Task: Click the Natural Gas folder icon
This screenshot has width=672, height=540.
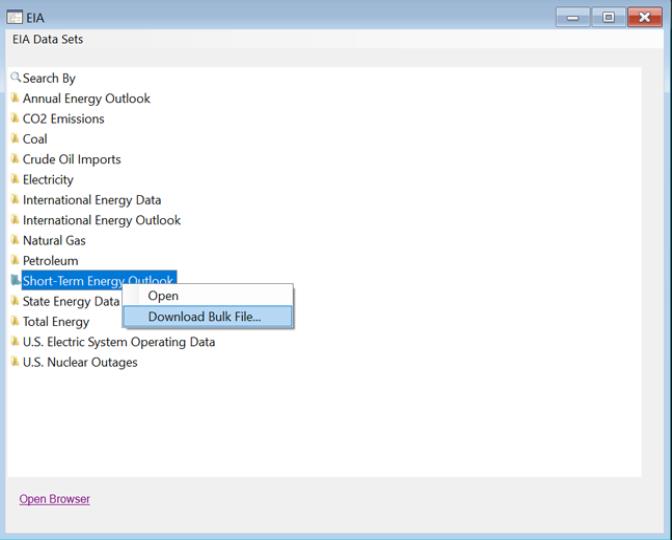Action: [15, 240]
